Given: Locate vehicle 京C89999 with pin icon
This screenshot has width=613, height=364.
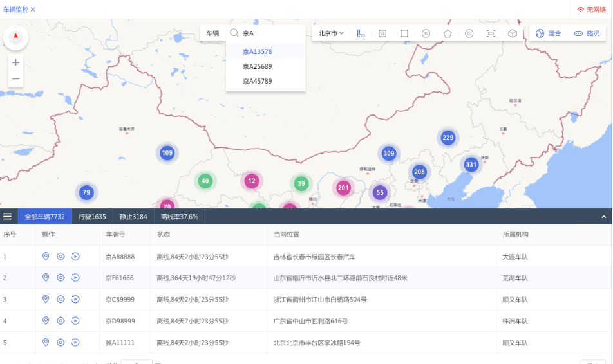Looking at the screenshot, I should point(46,299).
